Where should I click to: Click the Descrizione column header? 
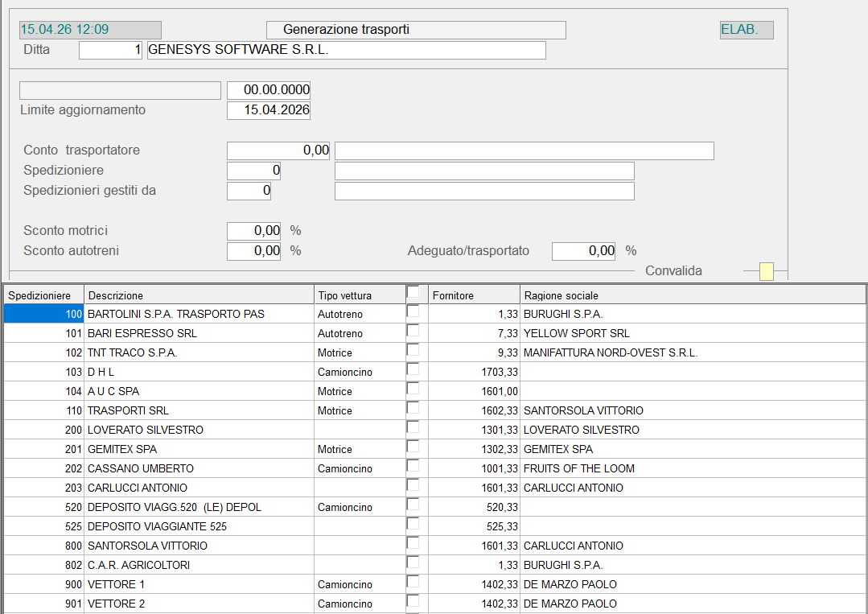tap(198, 295)
